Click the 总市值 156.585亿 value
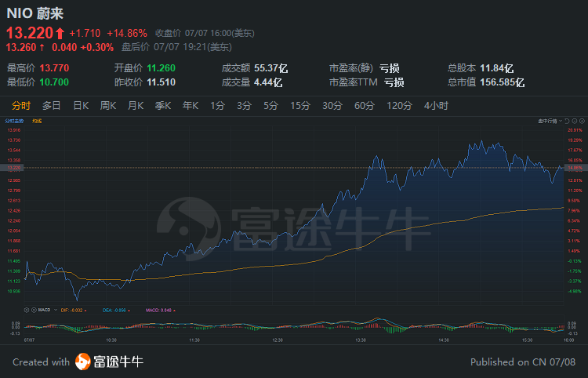The image size is (588, 378). [502, 82]
